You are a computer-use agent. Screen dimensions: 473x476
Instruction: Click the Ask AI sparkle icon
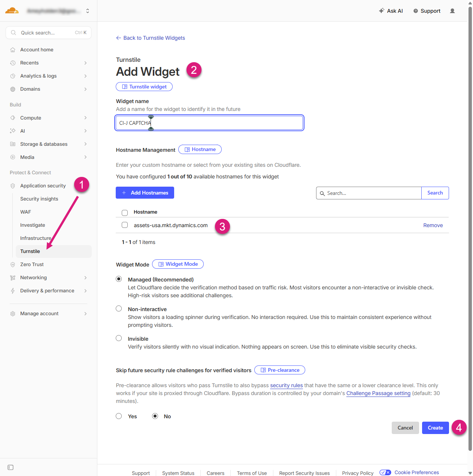tap(382, 11)
